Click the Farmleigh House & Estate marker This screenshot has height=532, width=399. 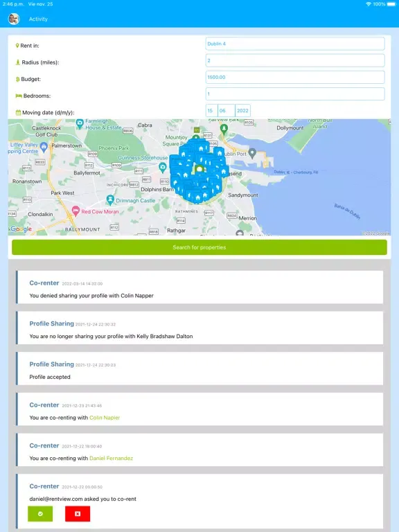click(x=80, y=123)
